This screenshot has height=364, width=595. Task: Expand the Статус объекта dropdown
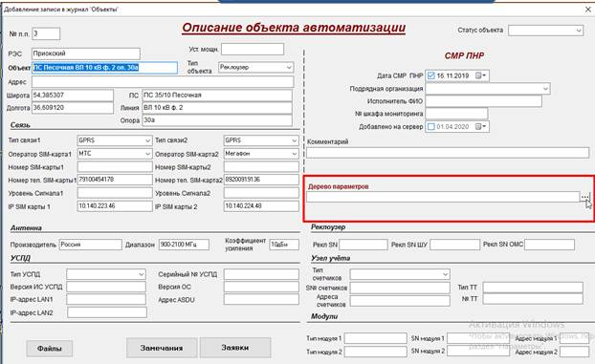tap(579, 31)
